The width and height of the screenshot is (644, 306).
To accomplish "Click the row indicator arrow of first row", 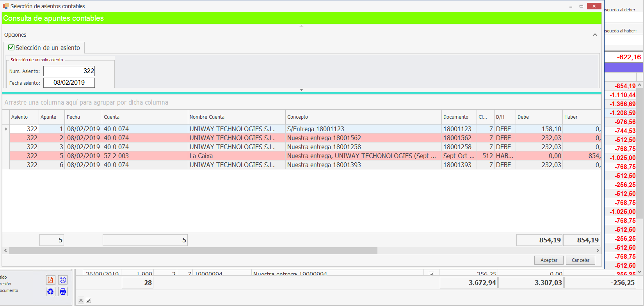I will pyautogui.click(x=6, y=129).
